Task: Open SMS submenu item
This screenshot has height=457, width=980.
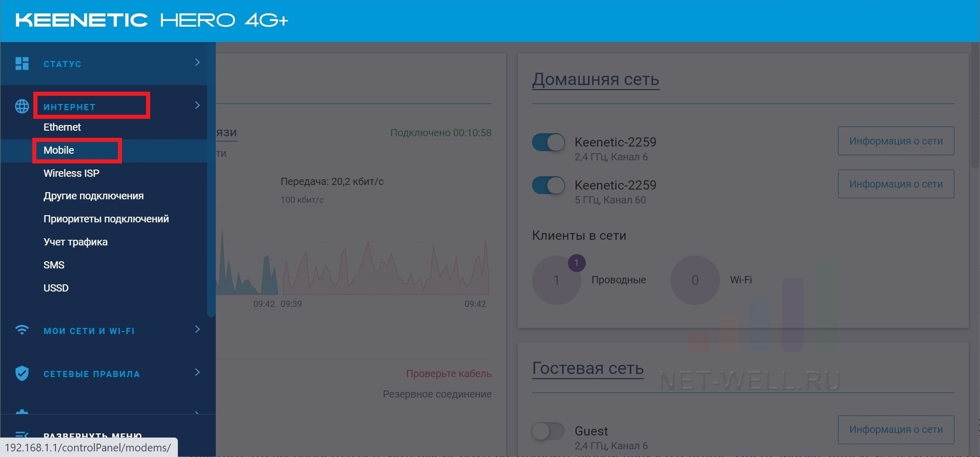Action: click(x=54, y=265)
